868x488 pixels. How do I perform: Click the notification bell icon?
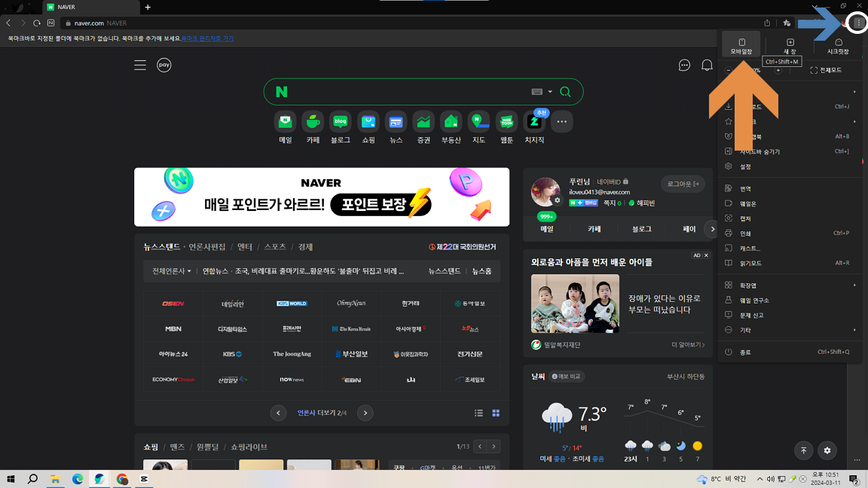click(x=707, y=65)
